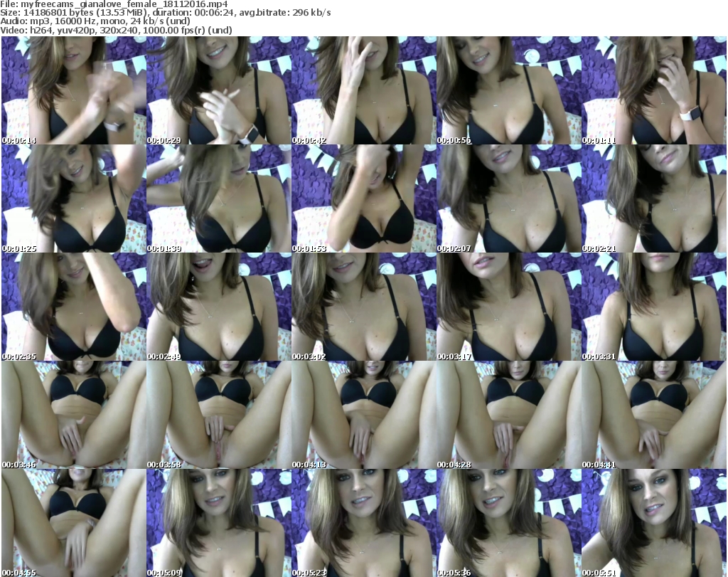Viewport: 728px width, 577px height.
Task: Select the thumbnail stamped 00:00:14
Action: [74, 90]
